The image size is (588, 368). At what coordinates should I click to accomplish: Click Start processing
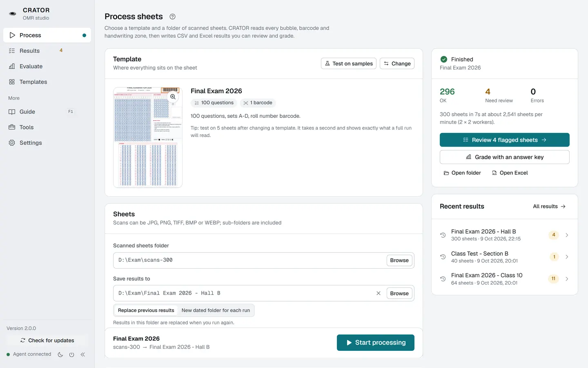[x=376, y=343]
